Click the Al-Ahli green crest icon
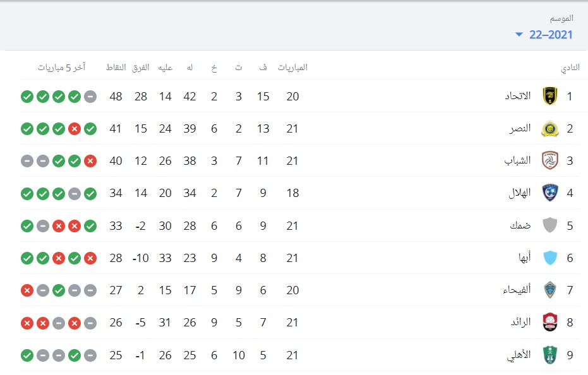The image size is (588, 375). 549,355
